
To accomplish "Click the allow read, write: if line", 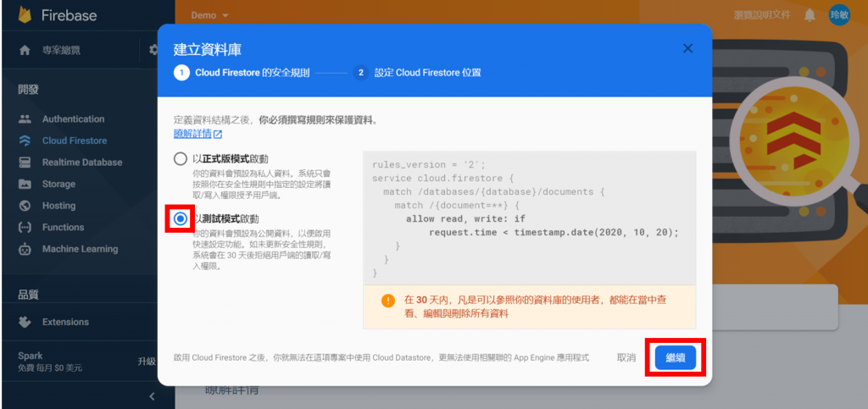I will click(465, 218).
